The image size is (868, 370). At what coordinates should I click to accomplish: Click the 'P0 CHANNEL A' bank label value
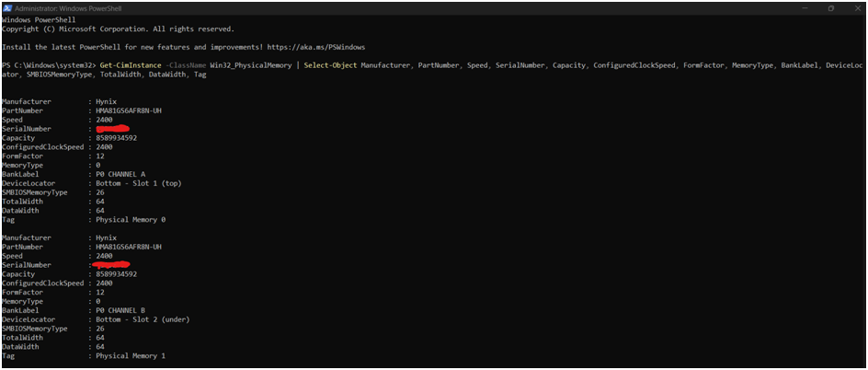120,175
